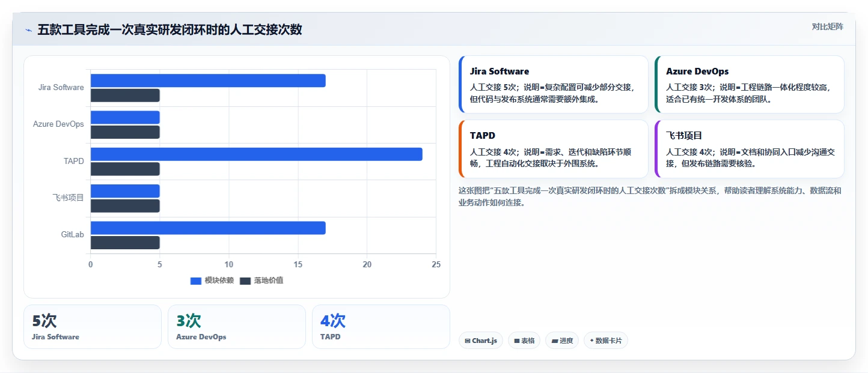Click the 数据卡片 chip icon
The width and height of the screenshot is (868, 373).
591,341
